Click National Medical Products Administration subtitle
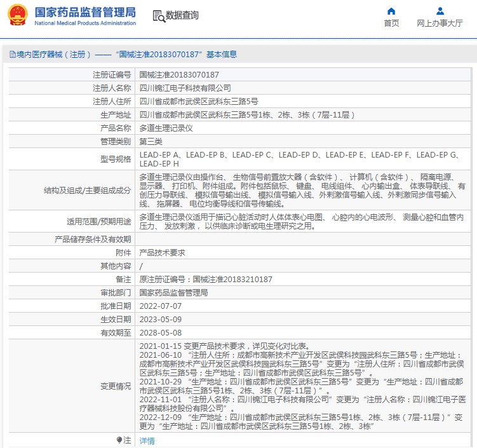This screenshot has width=477, height=448. (85, 23)
